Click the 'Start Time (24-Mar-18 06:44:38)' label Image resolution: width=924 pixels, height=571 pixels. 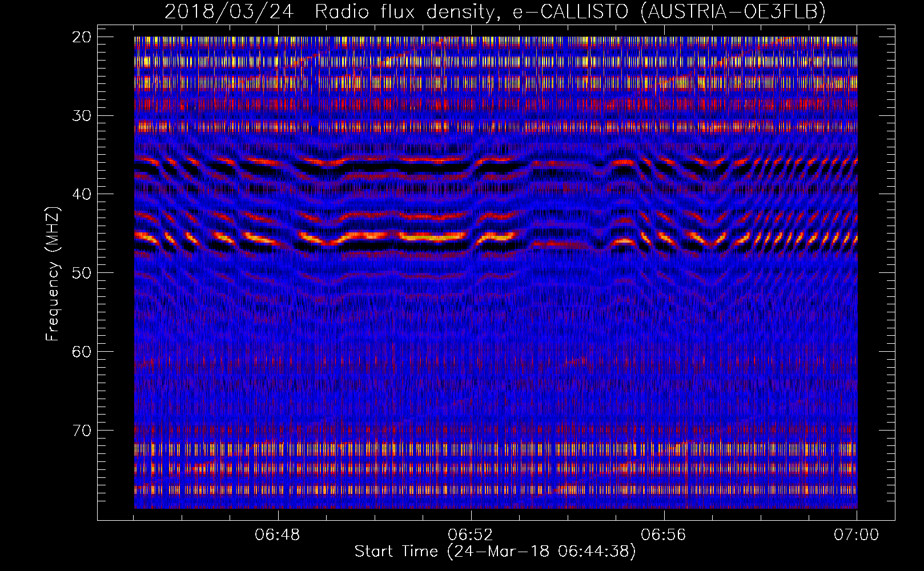pos(495,552)
